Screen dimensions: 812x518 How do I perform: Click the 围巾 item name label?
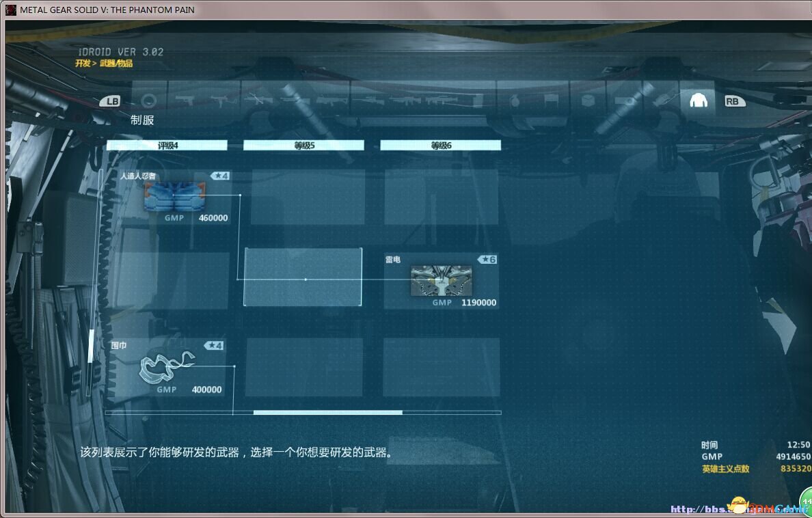(x=119, y=346)
